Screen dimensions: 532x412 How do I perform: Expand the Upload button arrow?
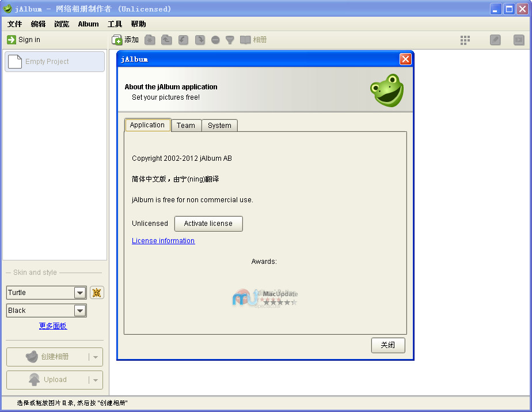point(96,380)
